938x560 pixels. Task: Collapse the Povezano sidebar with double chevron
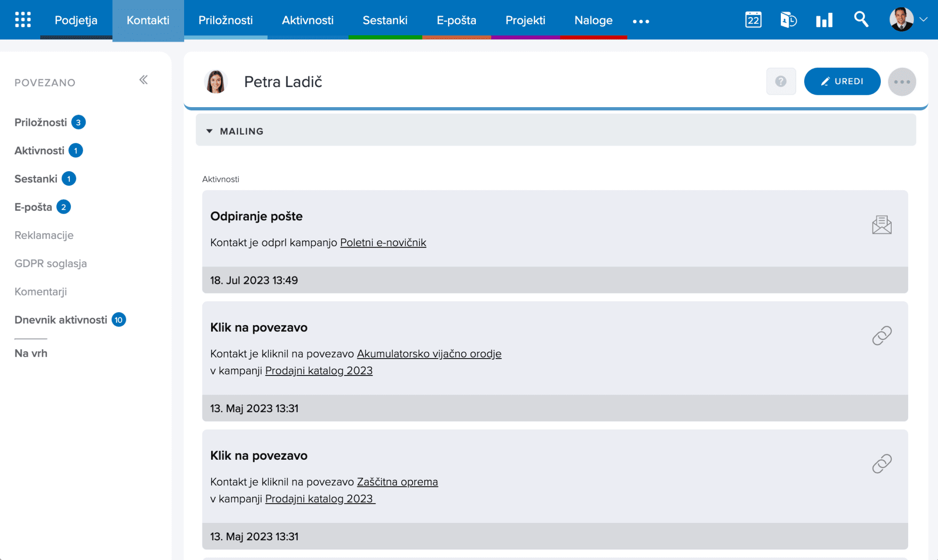143,80
